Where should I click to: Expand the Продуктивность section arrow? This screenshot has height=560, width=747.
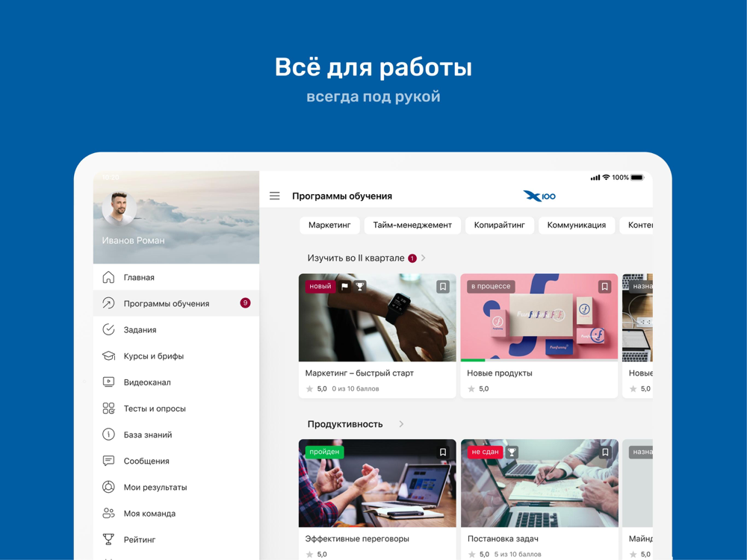click(401, 424)
